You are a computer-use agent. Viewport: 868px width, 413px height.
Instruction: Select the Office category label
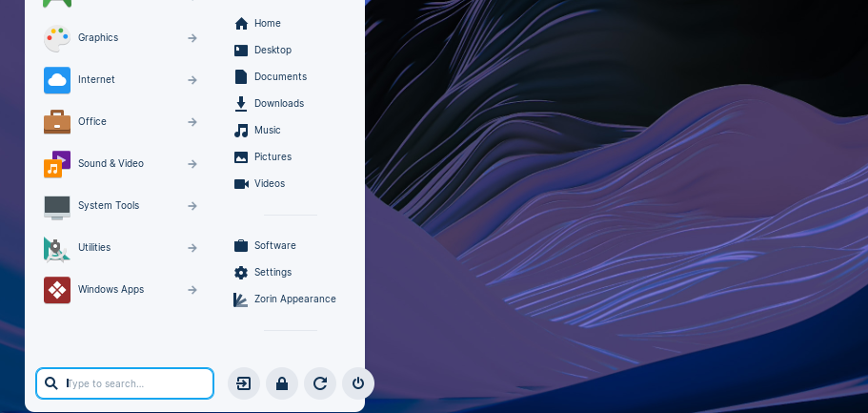(x=91, y=121)
